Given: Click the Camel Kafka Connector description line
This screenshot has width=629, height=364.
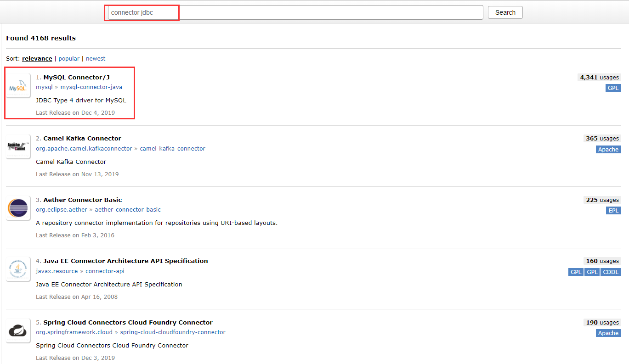Looking at the screenshot, I should (x=71, y=162).
